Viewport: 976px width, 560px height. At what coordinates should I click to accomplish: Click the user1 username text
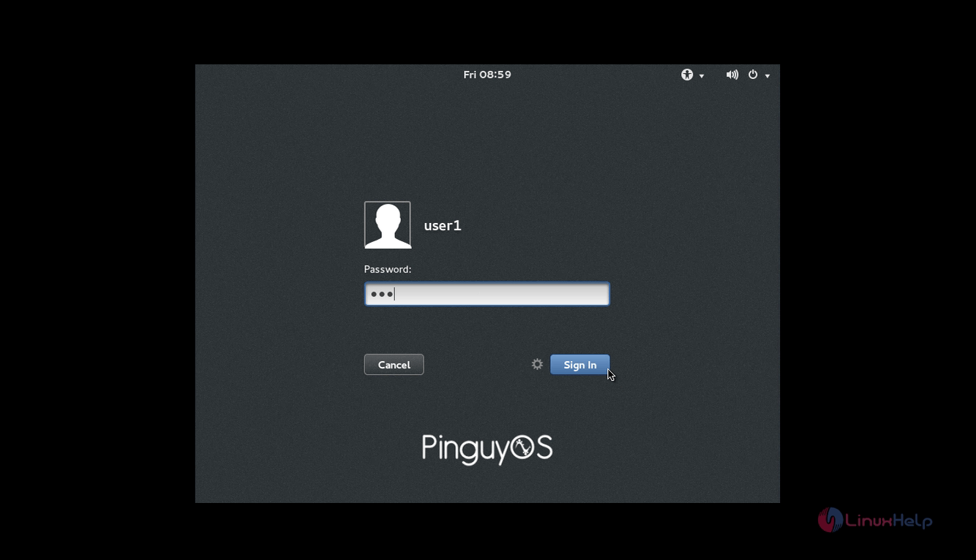pos(443,225)
